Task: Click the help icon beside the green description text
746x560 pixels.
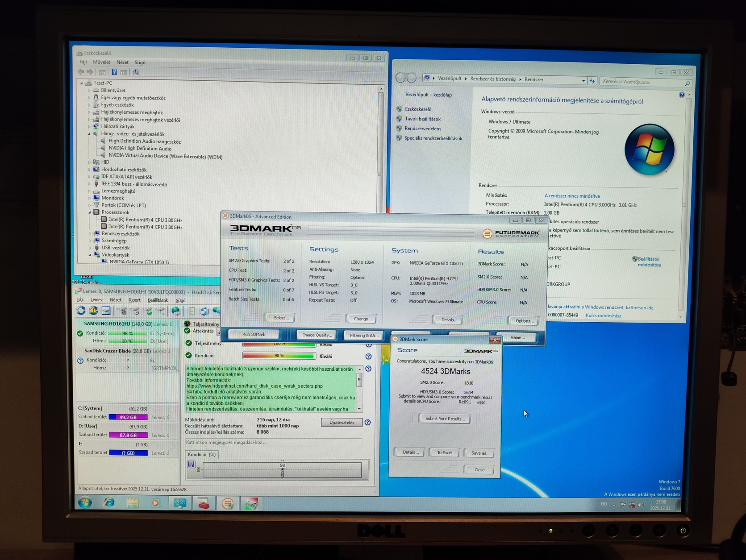Action: [x=368, y=369]
